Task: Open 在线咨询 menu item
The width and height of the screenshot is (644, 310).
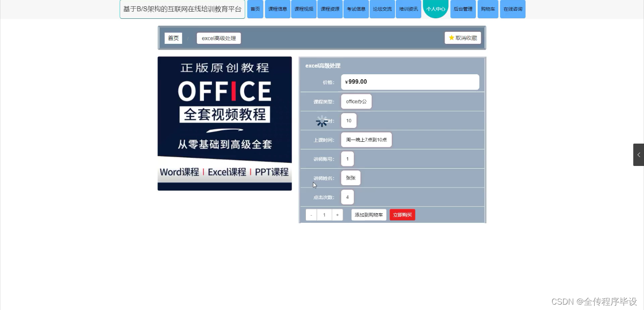Action: [x=513, y=9]
